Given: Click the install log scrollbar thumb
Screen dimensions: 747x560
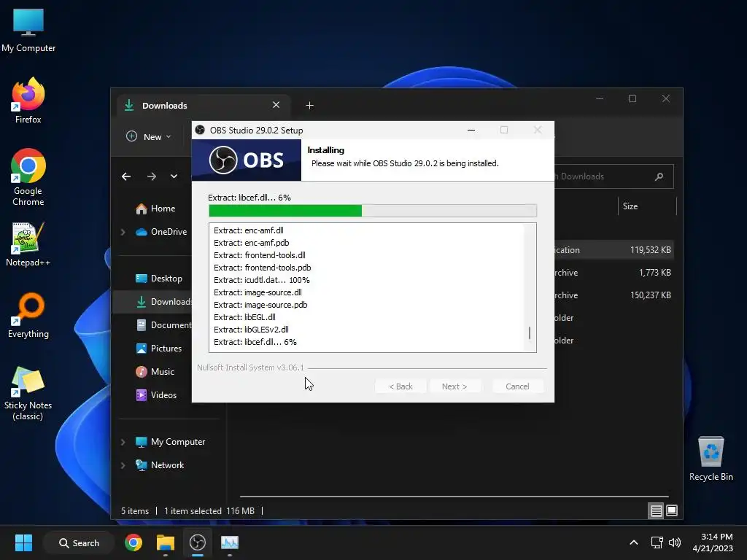Looking at the screenshot, I should point(530,332).
